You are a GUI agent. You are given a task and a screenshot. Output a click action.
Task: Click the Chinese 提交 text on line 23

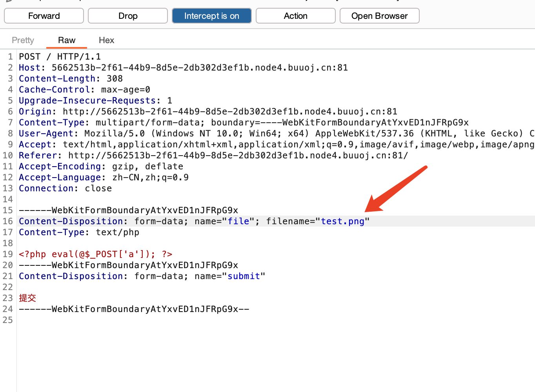pyautogui.click(x=27, y=298)
